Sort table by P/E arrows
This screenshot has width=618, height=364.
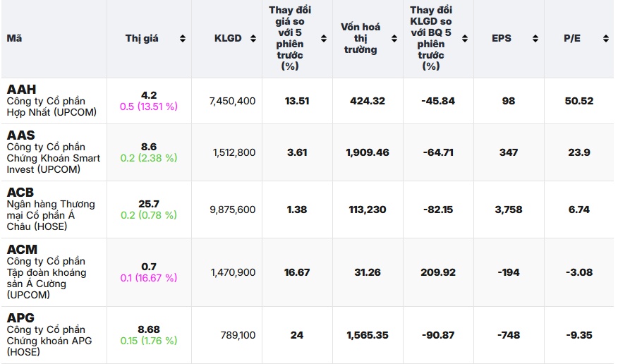click(x=606, y=38)
